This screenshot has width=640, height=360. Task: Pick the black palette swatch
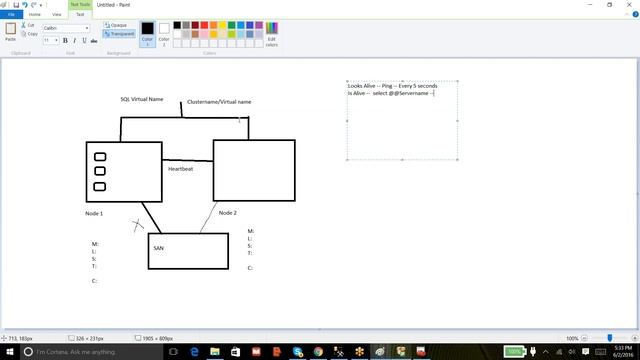click(177, 25)
